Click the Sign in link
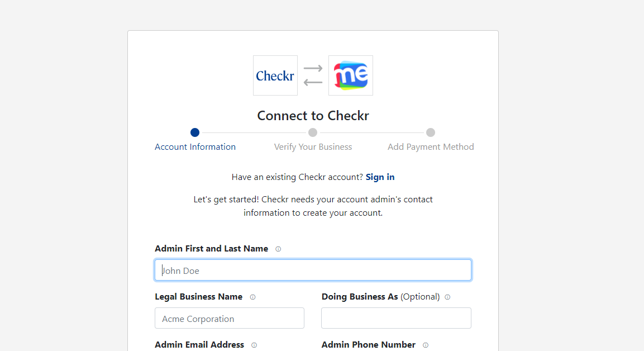 point(380,177)
